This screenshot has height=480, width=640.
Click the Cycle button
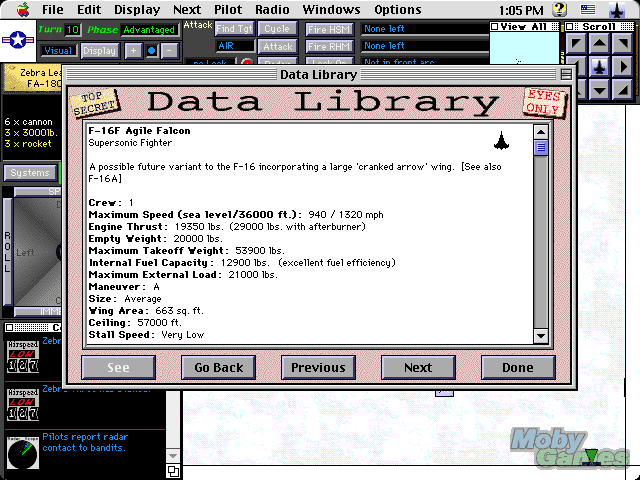277,29
